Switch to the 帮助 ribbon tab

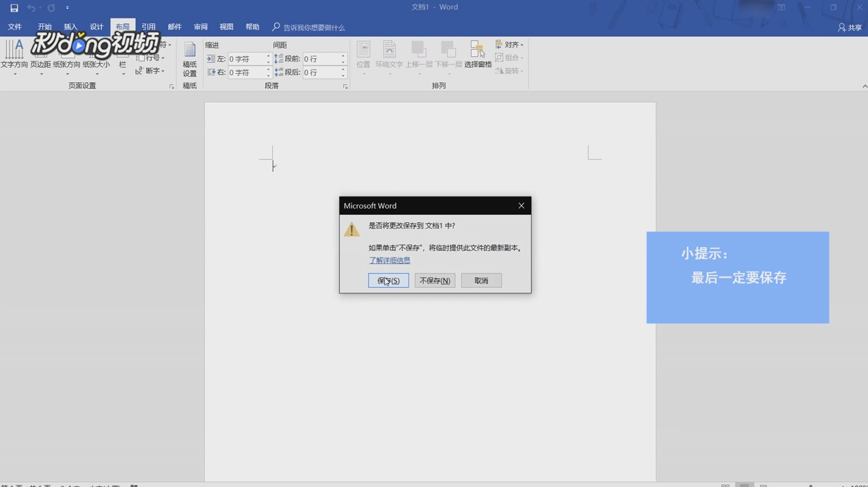pos(252,27)
